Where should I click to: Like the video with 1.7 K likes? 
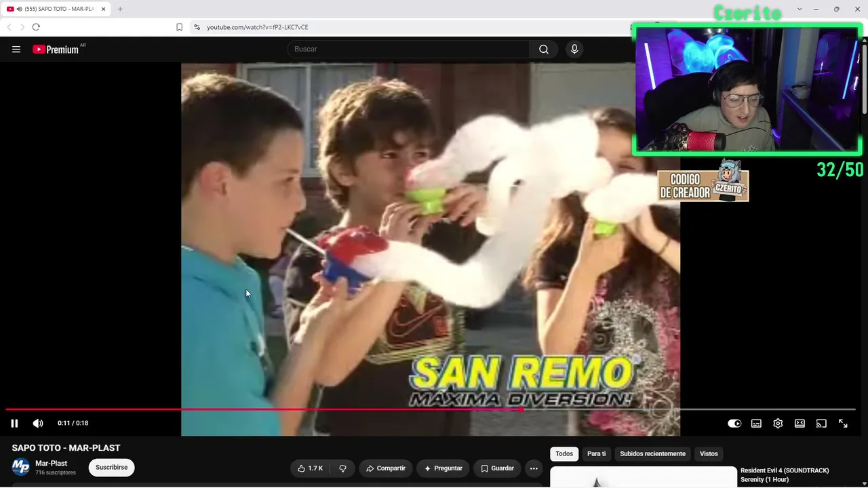(x=311, y=468)
